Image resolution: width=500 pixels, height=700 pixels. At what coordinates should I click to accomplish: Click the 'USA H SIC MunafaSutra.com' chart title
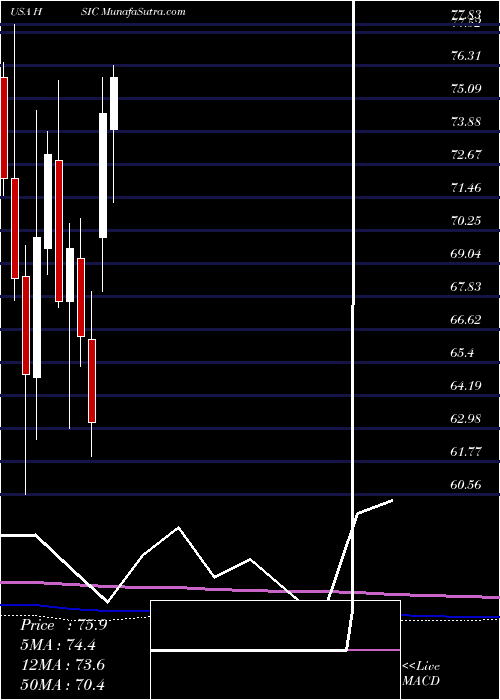click(x=98, y=12)
